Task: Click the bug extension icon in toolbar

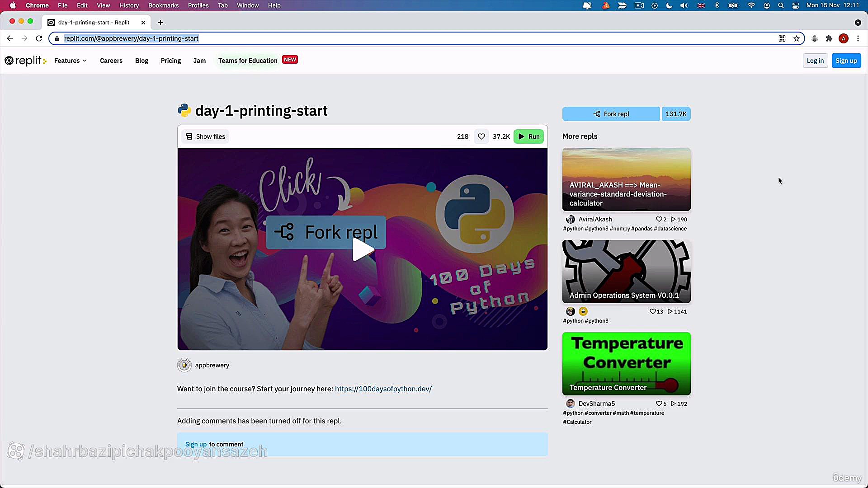Action: click(x=815, y=38)
